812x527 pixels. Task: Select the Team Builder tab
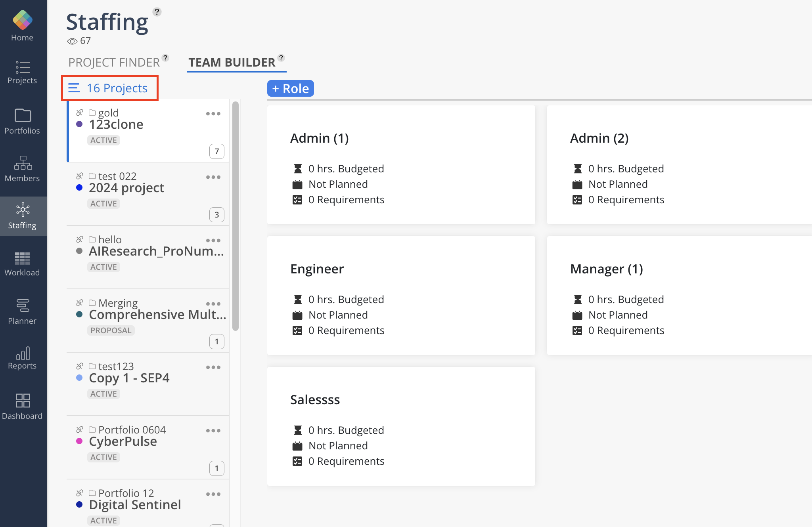tap(232, 62)
